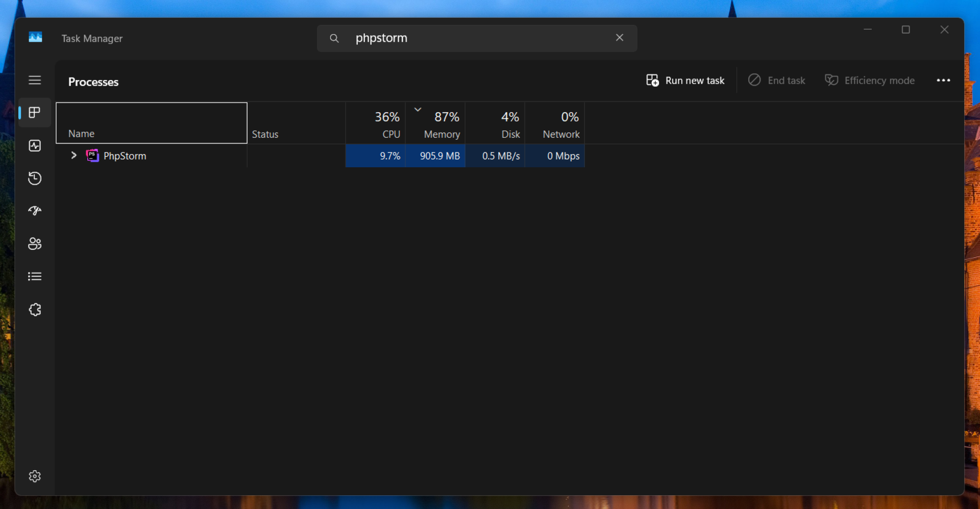Sort by Disk column header
The height and width of the screenshot is (509, 980).
(495, 123)
